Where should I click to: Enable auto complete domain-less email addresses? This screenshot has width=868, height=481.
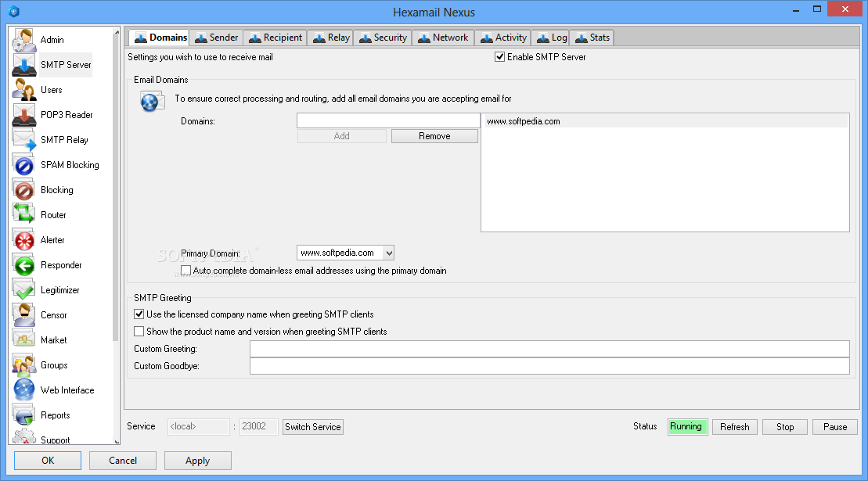click(186, 271)
